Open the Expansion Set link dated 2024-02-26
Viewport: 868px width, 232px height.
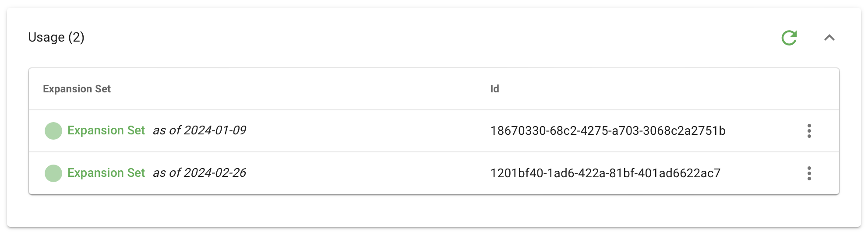pyautogui.click(x=106, y=173)
